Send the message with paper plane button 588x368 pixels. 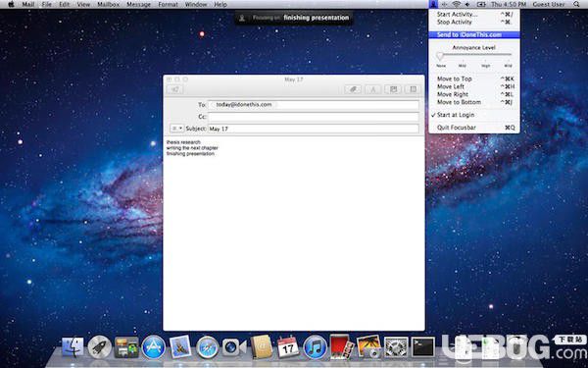coord(175,89)
